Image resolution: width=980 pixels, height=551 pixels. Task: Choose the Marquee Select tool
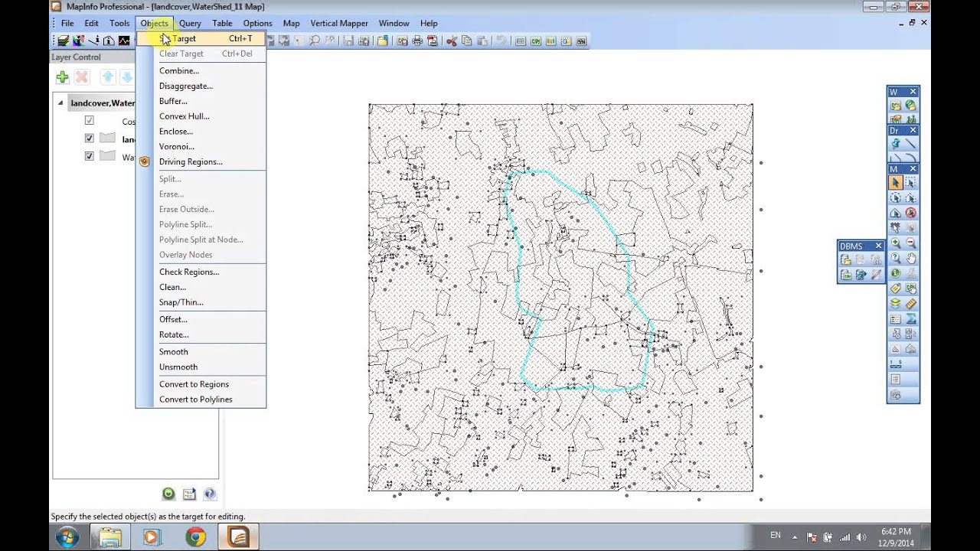click(x=910, y=183)
